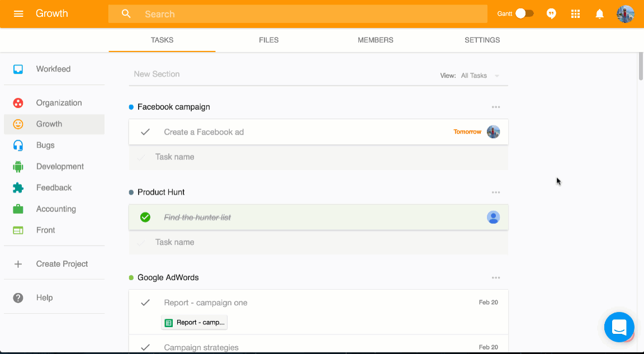Image resolution: width=644 pixels, height=354 pixels.
Task: Open the Help link
Action: point(44,298)
